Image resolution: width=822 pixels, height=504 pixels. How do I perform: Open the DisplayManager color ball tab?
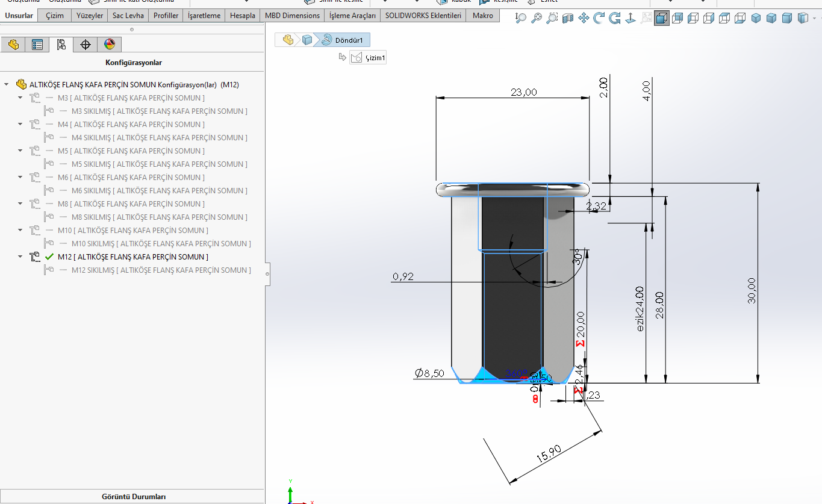109,45
